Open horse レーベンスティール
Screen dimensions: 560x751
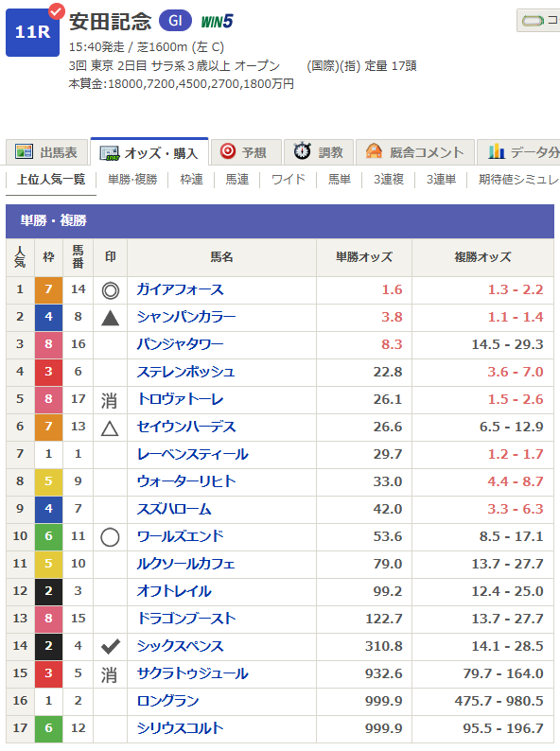pos(193,454)
